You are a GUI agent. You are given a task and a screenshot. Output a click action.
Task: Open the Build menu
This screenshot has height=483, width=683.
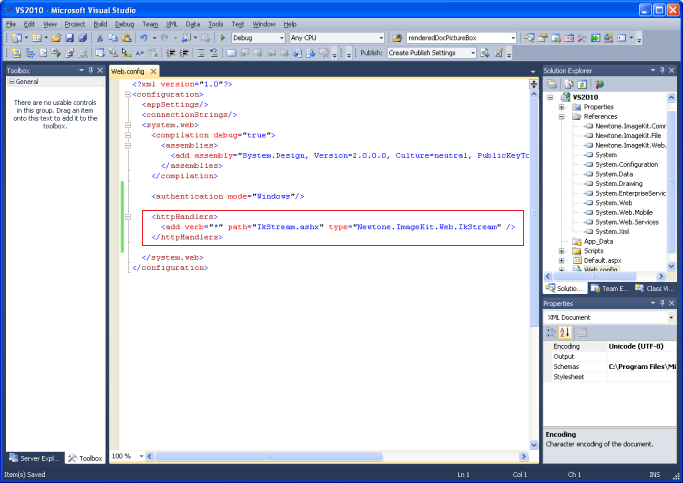tap(100, 24)
